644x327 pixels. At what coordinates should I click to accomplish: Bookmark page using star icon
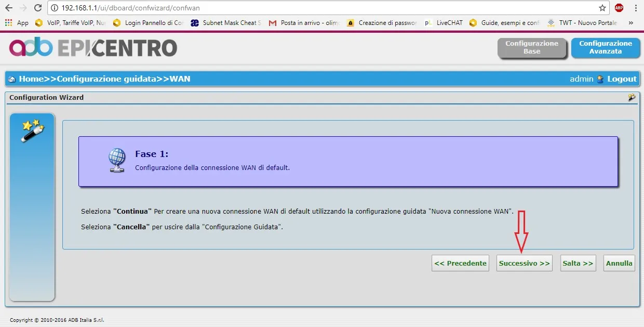(602, 8)
